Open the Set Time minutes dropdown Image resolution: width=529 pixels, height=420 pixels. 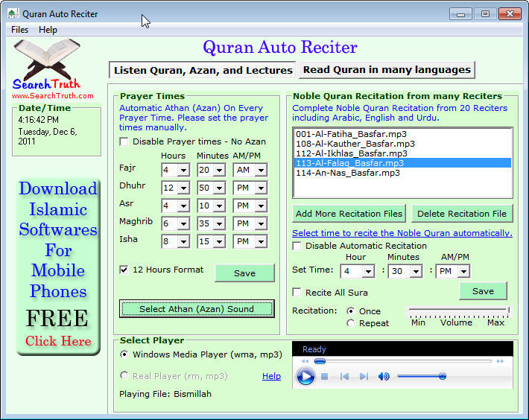click(416, 271)
